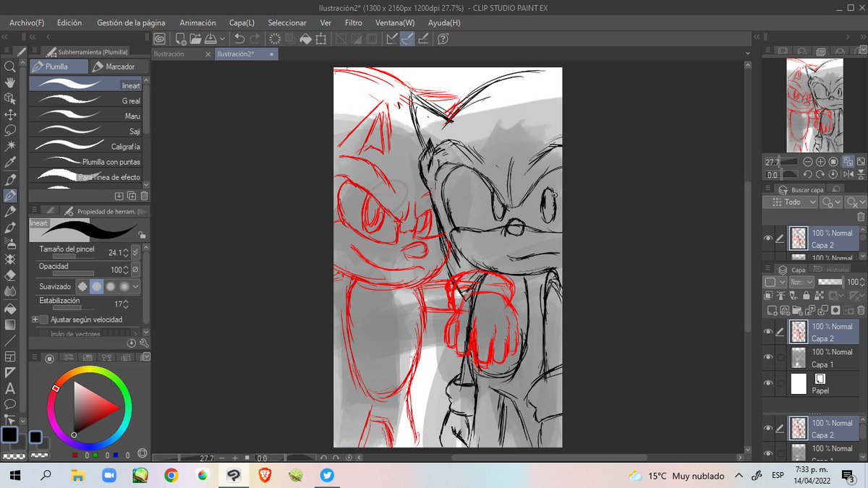
Task: Click the Fill toolbar icon
Action: pyautogui.click(x=305, y=39)
